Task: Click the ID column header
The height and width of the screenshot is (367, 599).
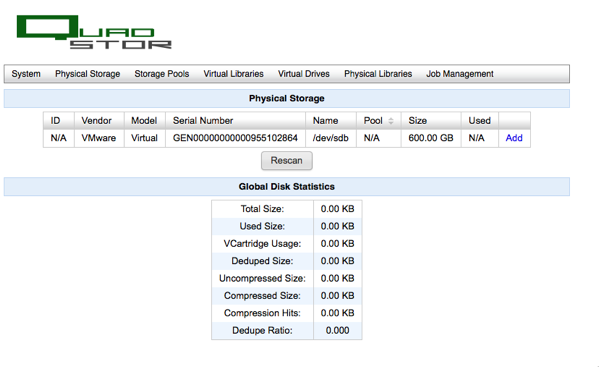Action: pos(58,121)
